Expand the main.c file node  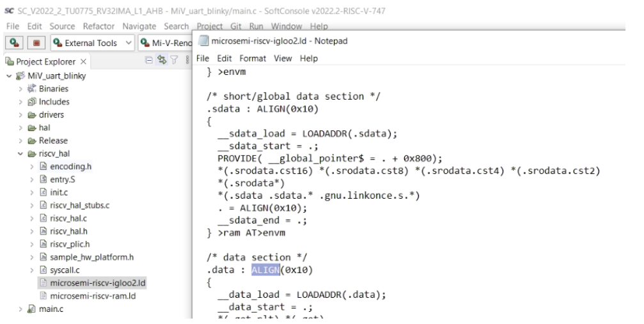click(20, 309)
